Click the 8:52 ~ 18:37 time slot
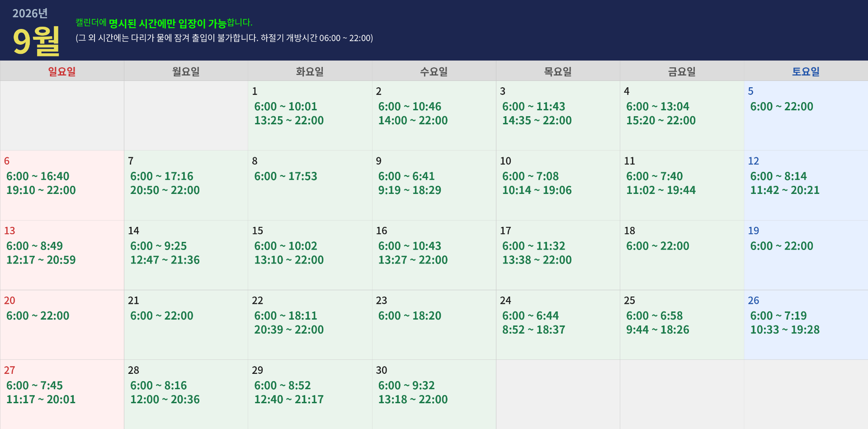This screenshot has width=868, height=429. tap(533, 330)
